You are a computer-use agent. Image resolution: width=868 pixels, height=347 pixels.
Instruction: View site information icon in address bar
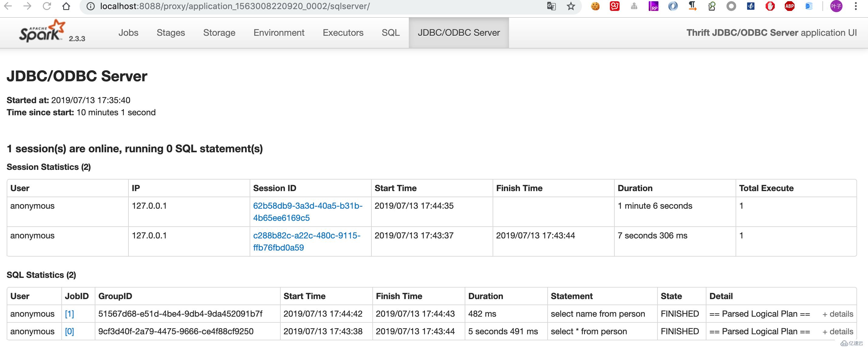(90, 6)
